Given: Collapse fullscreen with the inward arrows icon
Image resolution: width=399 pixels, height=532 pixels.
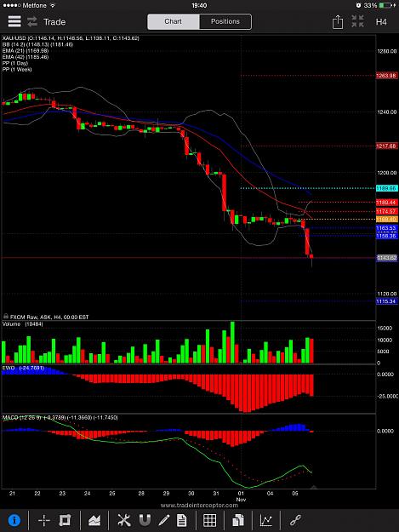Looking at the screenshot, I should pyautogui.click(x=357, y=21).
